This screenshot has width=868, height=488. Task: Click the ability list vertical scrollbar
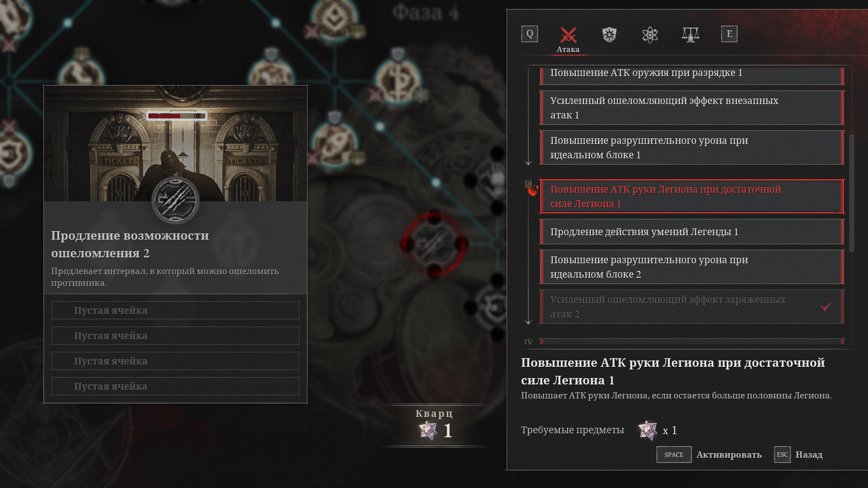pyautogui.click(x=852, y=193)
